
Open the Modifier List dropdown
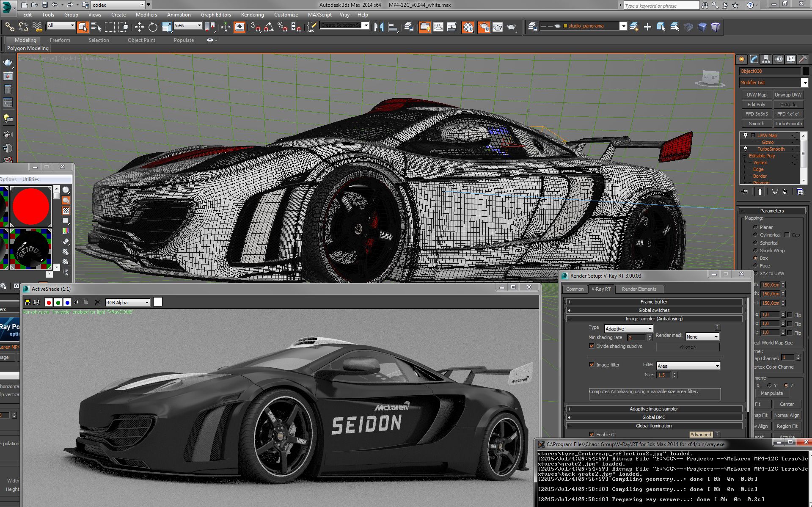[773, 83]
